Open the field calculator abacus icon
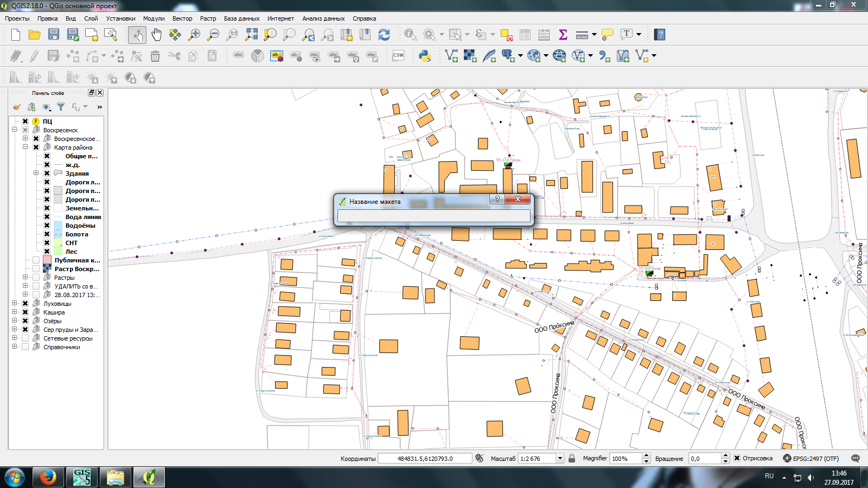Screen dimensions: 868x488 coord(544,35)
